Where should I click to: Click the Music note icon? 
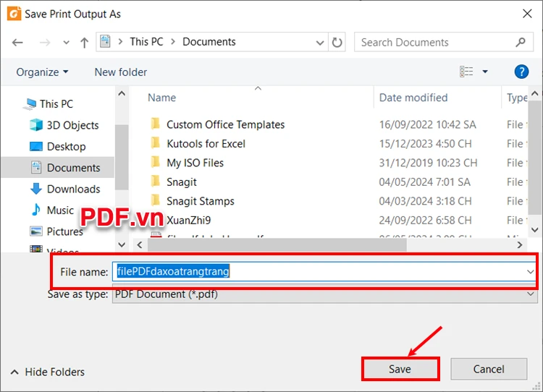35,210
